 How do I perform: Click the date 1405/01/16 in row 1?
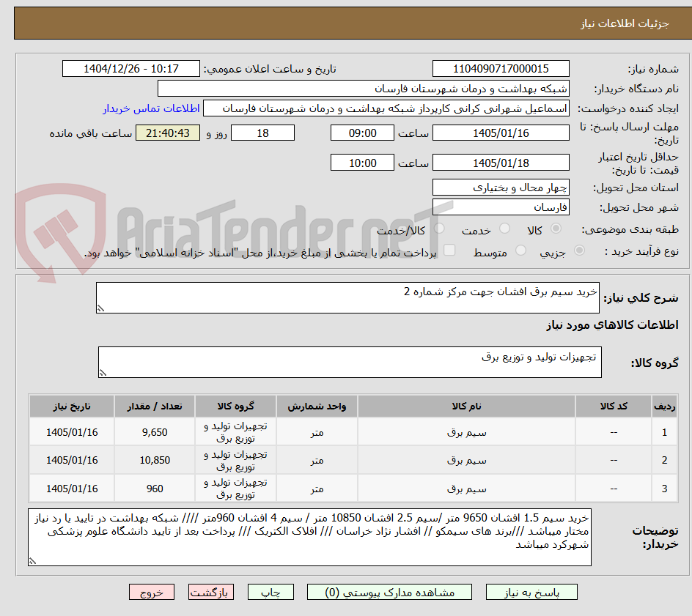pos(72,432)
